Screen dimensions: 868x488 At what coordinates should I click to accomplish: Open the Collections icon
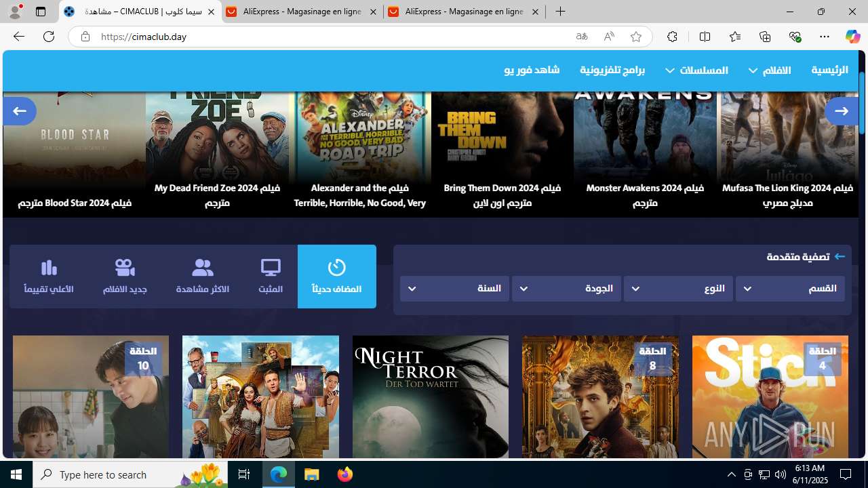point(765,37)
